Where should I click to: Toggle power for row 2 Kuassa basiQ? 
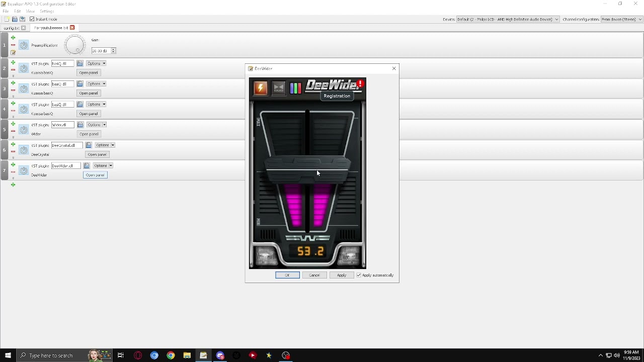24,68
